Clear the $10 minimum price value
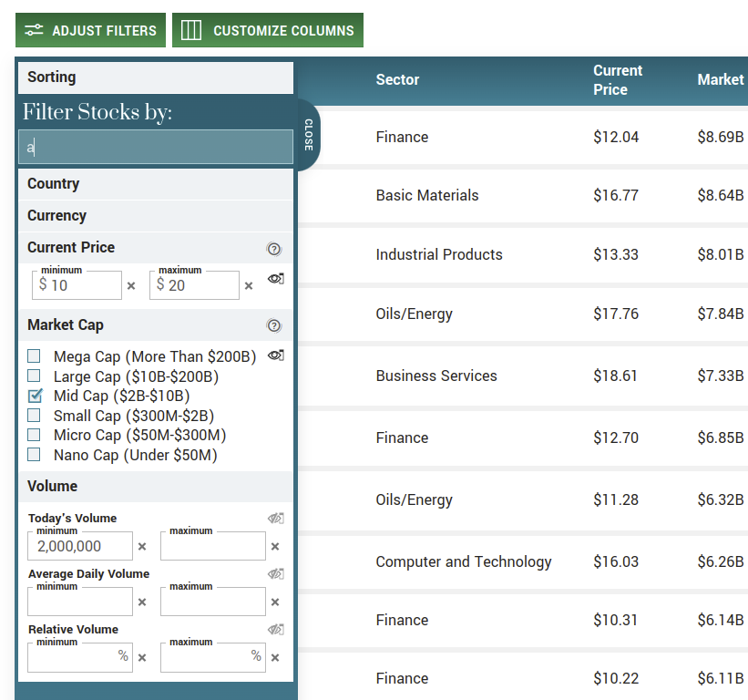The image size is (748, 700). click(x=133, y=285)
